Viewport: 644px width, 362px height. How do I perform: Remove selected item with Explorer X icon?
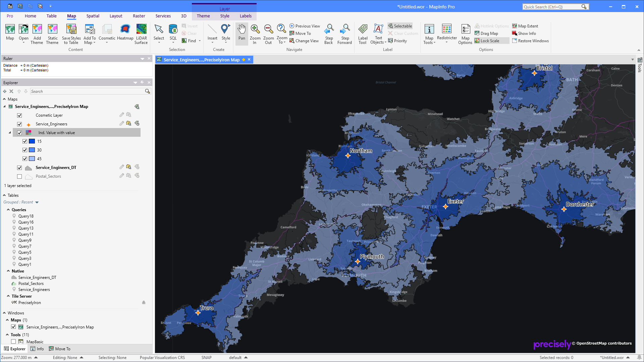(x=11, y=91)
